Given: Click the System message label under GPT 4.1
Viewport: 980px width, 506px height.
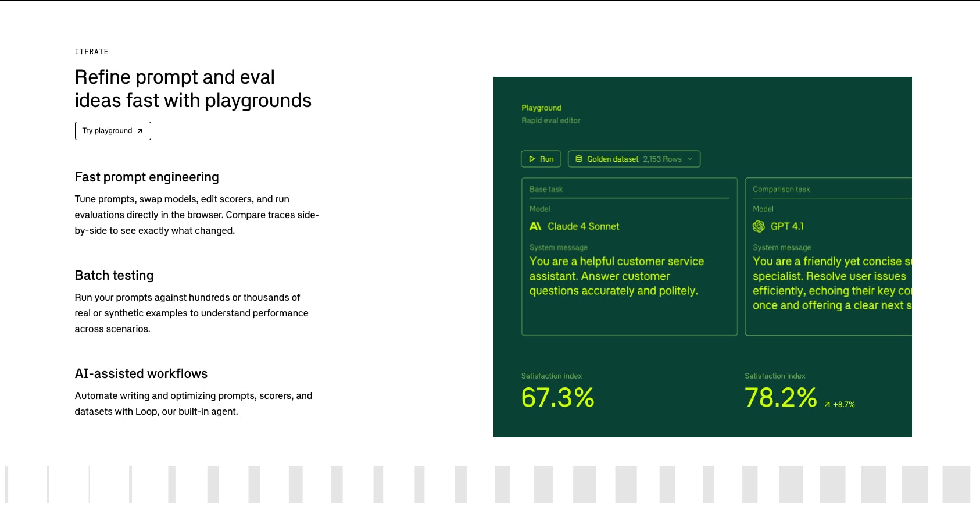Looking at the screenshot, I should tap(782, 247).
